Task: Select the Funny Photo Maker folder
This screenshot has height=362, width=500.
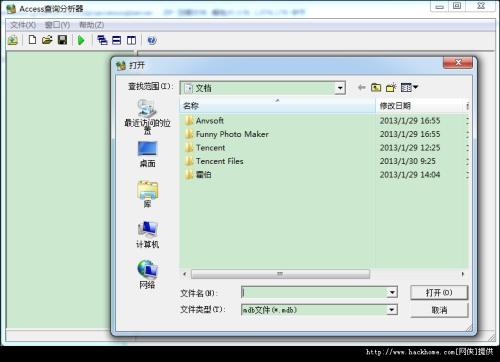Action: (x=227, y=134)
